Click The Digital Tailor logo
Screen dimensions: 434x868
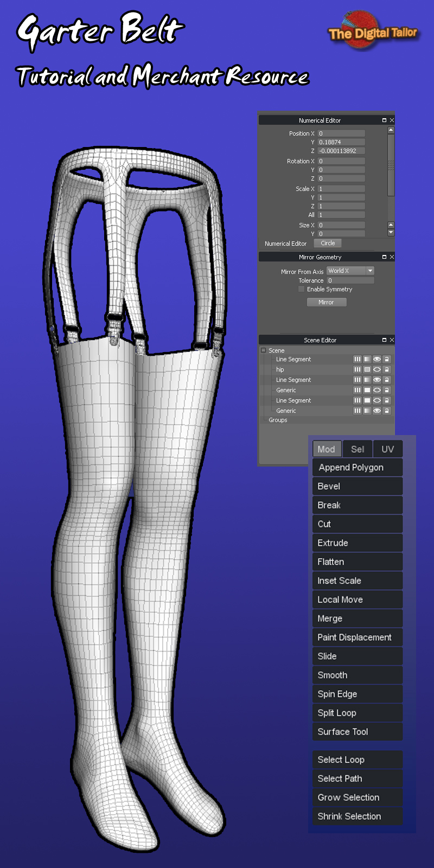click(372, 31)
